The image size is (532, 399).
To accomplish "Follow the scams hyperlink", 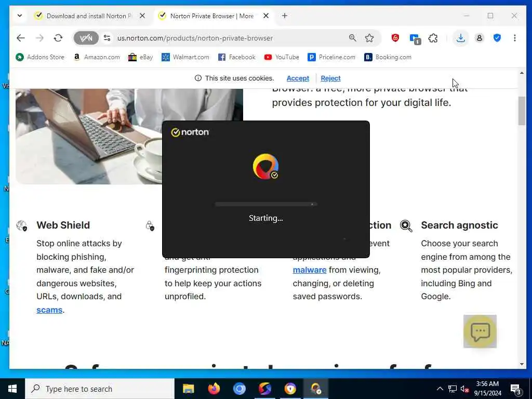I will (x=49, y=310).
